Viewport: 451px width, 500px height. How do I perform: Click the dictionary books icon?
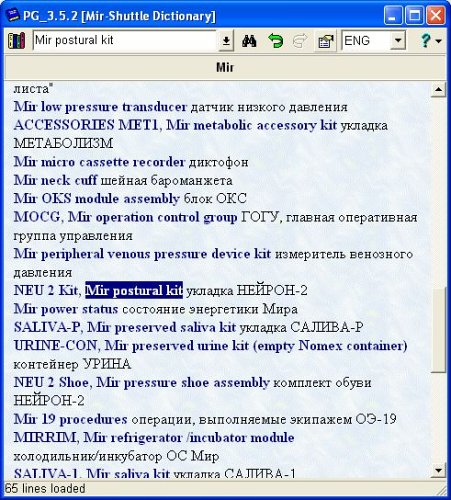pos(16,41)
